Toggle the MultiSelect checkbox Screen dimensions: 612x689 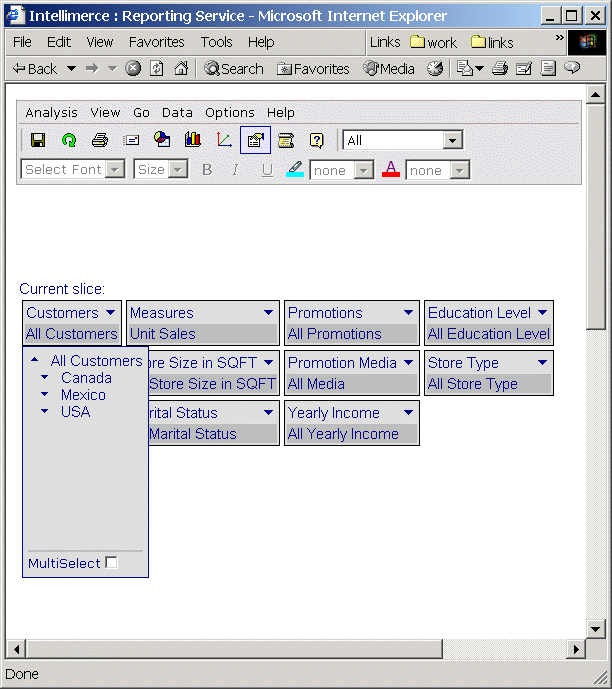tap(112, 562)
